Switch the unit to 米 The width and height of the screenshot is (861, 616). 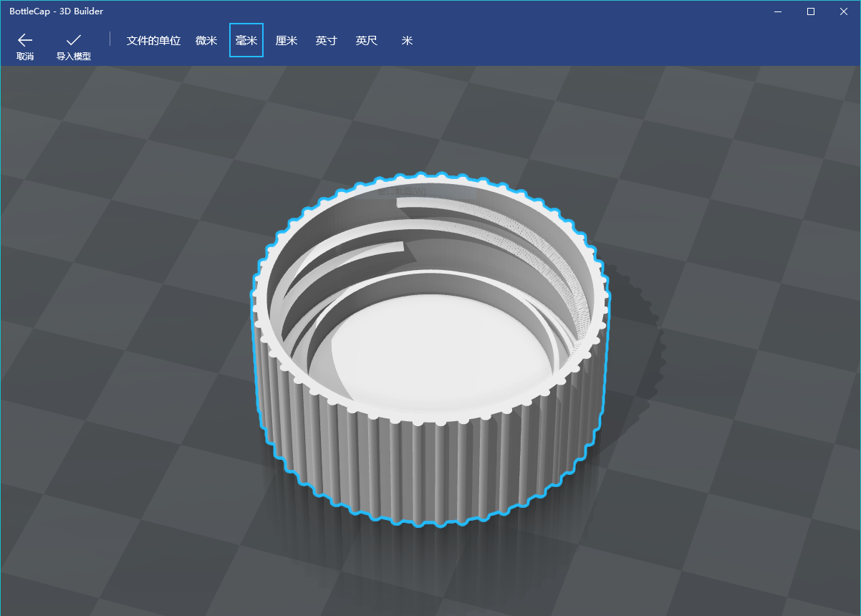click(407, 41)
